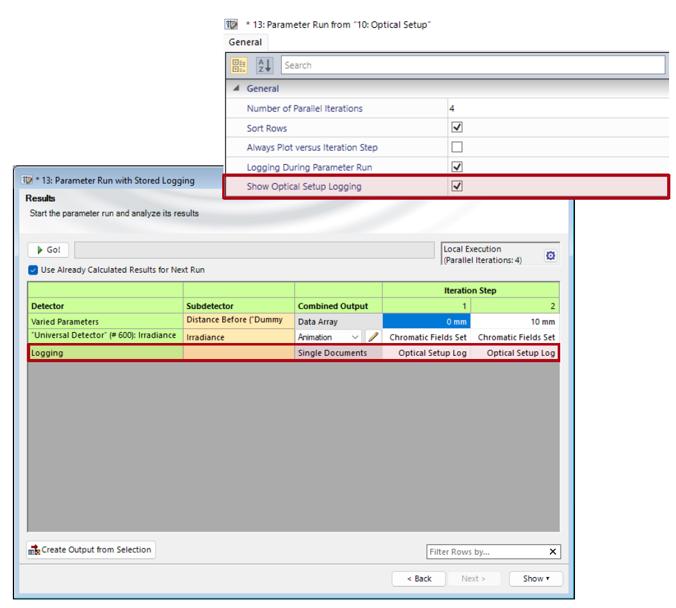Click the Parameter Run with Stored Logging icon

click(26, 181)
